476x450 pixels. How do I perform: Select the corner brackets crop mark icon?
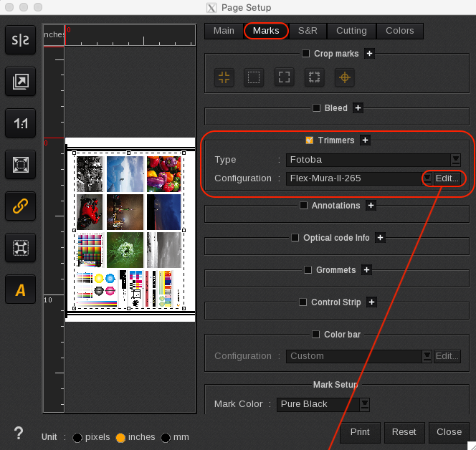tap(283, 77)
